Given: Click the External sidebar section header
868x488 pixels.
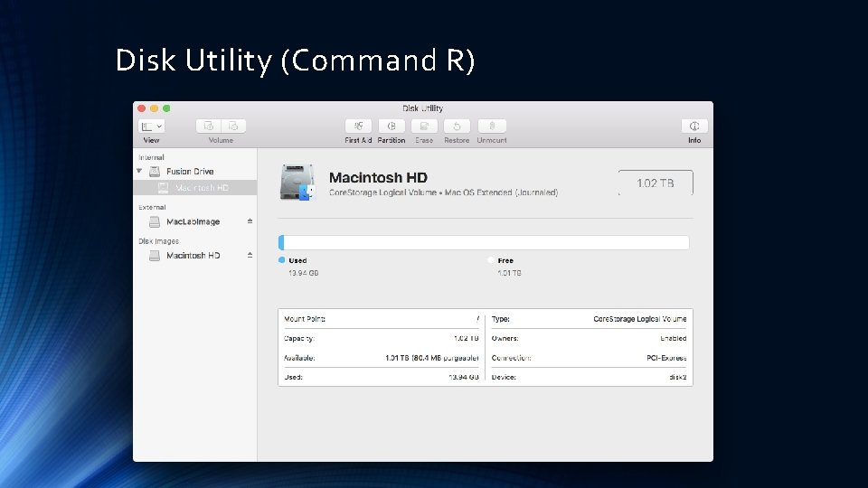Looking at the screenshot, I should click(152, 208).
